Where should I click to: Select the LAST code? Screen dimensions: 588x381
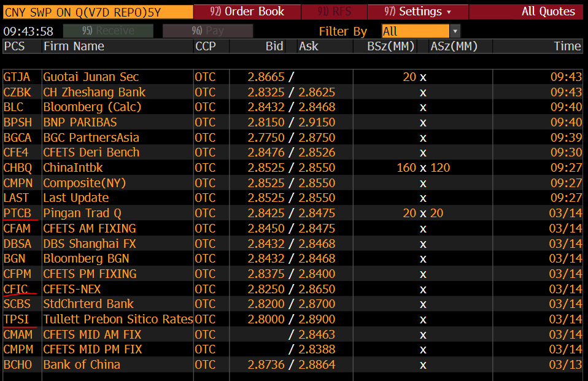16,198
